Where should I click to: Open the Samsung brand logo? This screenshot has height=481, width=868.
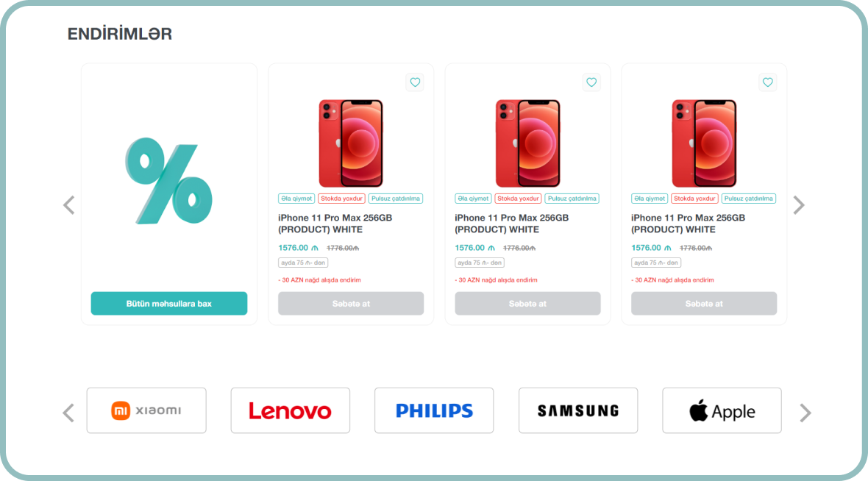(578, 410)
